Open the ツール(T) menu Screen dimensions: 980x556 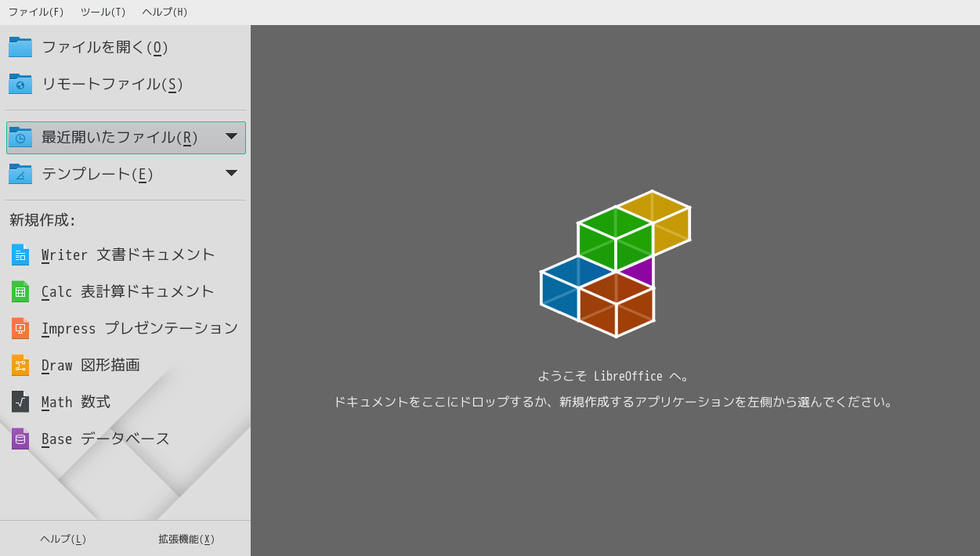coord(103,12)
